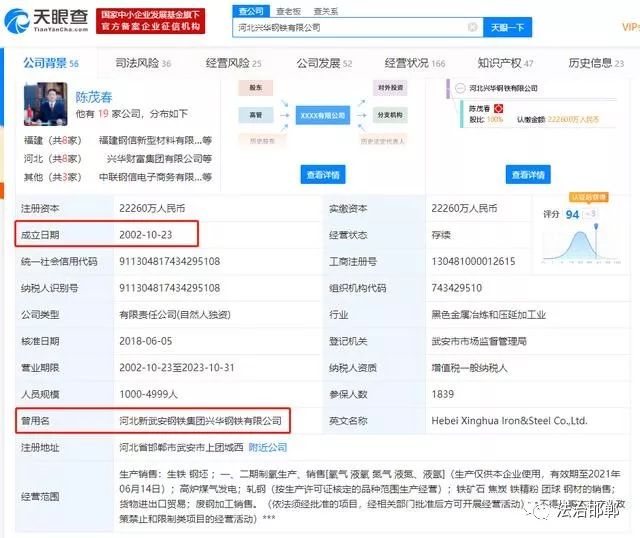Click 查看详情 under the equity structure tree
This screenshot has width=640, height=538.
tap(528, 175)
